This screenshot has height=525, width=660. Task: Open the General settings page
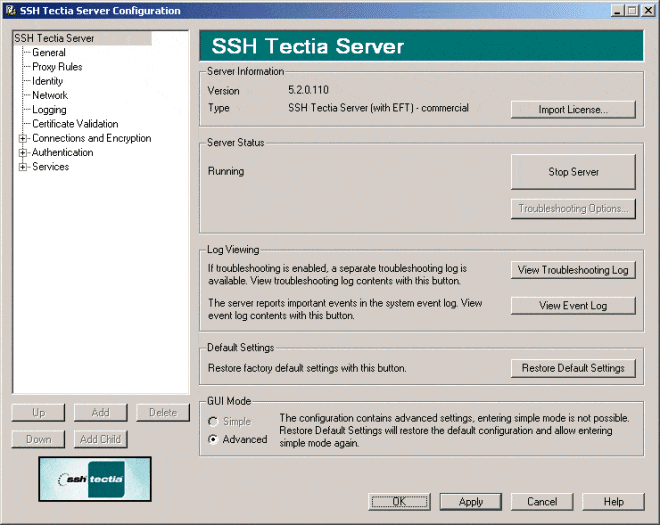coord(49,53)
